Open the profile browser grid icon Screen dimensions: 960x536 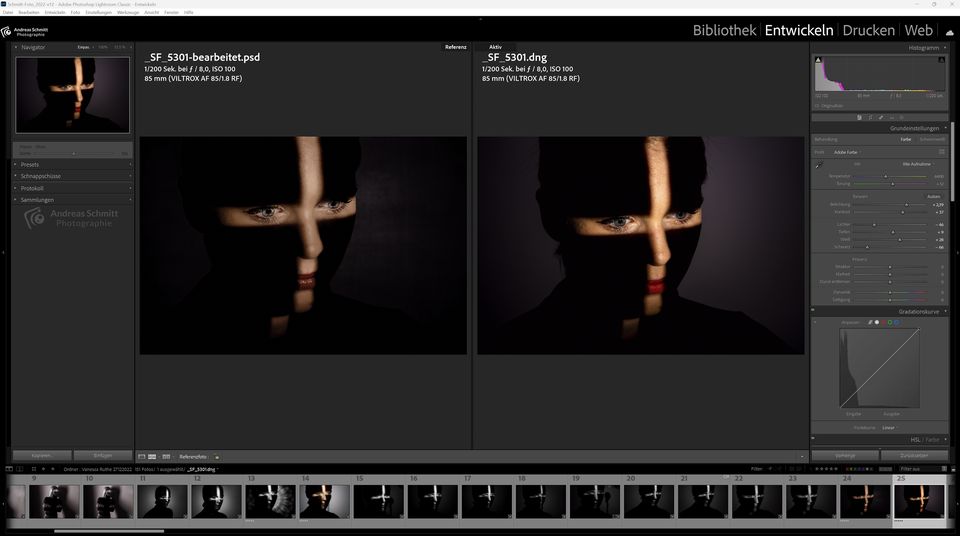[x=942, y=152]
